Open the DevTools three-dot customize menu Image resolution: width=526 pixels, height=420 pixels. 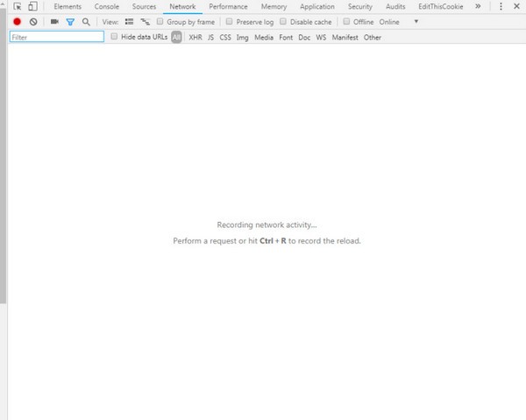pos(499,6)
